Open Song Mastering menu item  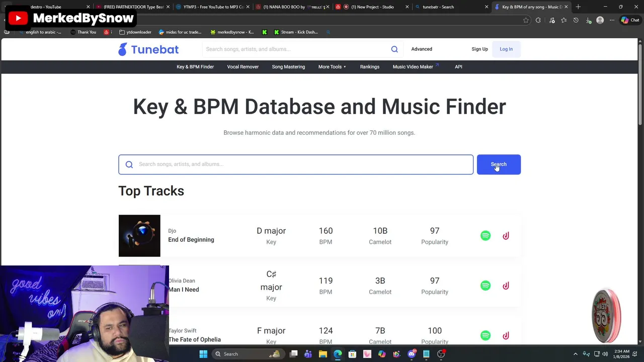(x=288, y=67)
